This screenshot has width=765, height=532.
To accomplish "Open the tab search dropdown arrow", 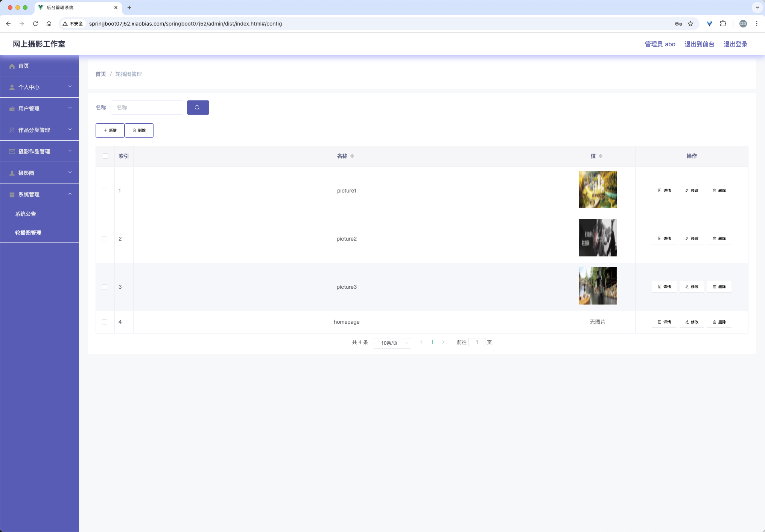I will [x=757, y=8].
